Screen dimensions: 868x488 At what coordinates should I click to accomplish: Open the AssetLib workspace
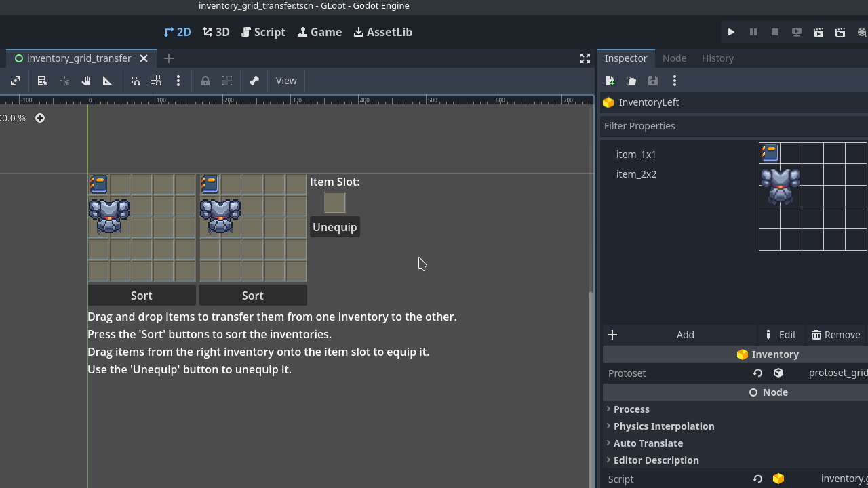[x=383, y=32]
